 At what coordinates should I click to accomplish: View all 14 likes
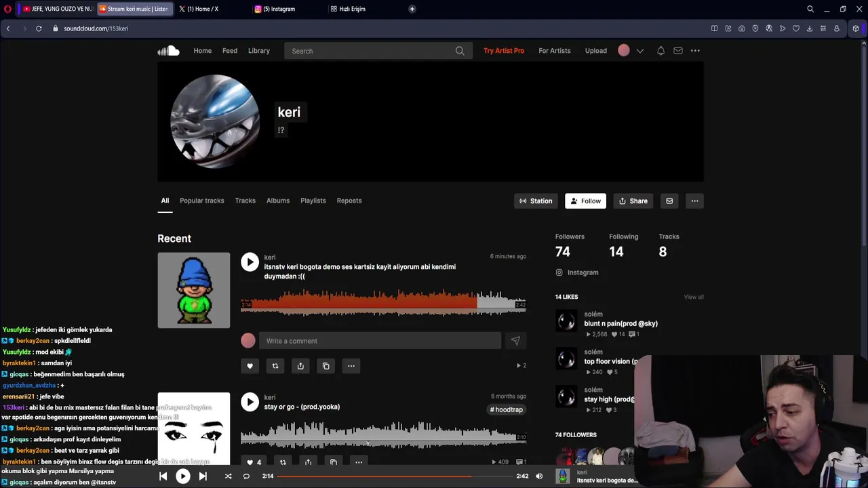coord(694,297)
